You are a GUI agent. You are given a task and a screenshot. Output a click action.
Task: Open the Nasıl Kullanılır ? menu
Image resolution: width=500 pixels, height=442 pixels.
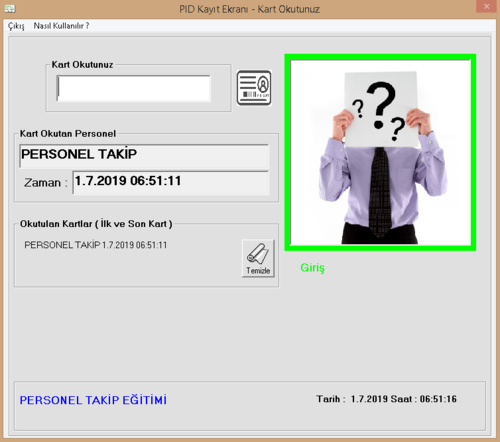[x=61, y=26]
